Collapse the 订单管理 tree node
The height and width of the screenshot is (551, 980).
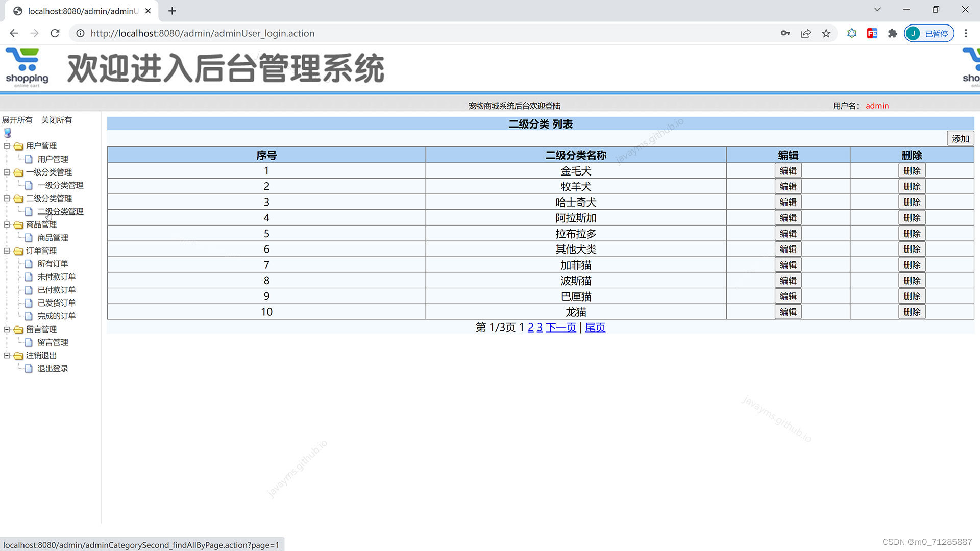point(7,251)
